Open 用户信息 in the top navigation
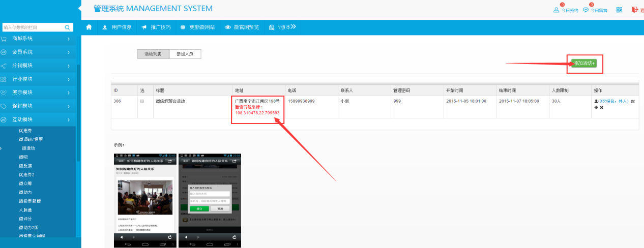This screenshot has width=644, height=248. click(x=117, y=27)
